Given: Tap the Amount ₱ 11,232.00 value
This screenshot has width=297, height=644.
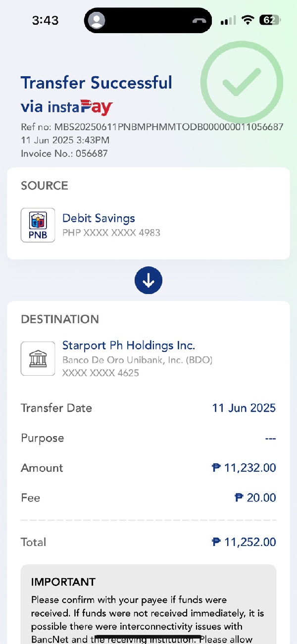Looking at the screenshot, I should [x=244, y=468].
